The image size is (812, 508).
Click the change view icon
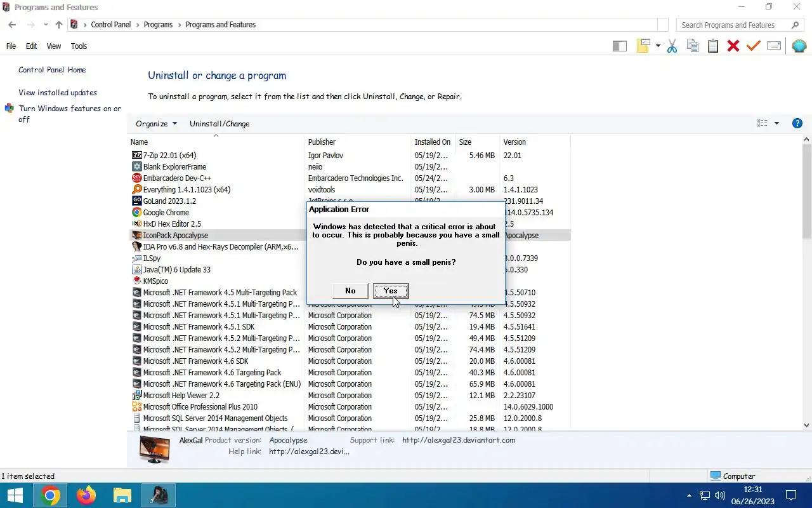(763, 123)
